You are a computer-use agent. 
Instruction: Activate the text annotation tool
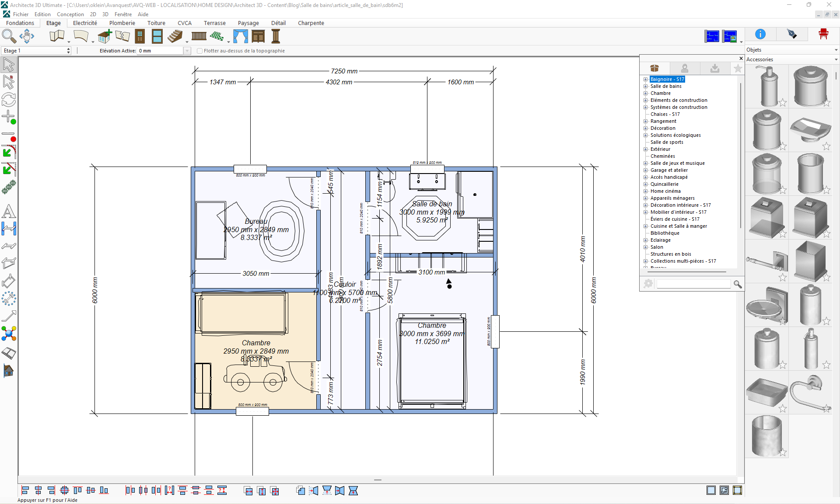point(9,212)
